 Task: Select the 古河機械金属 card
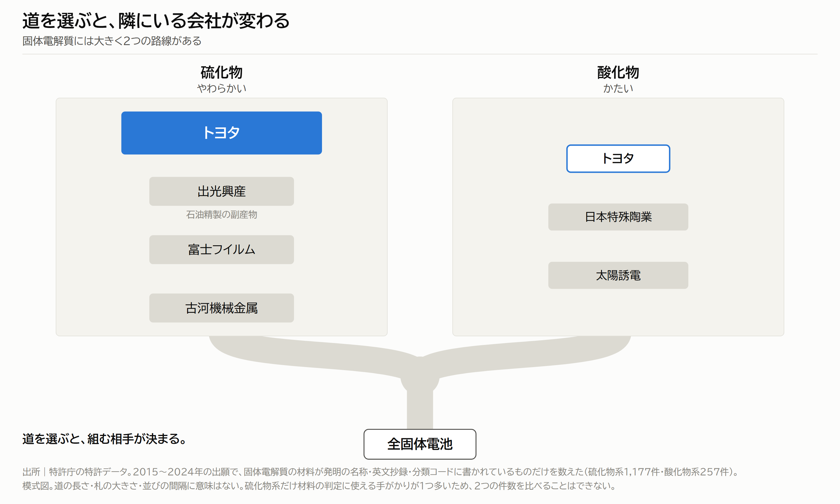click(x=221, y=308)
